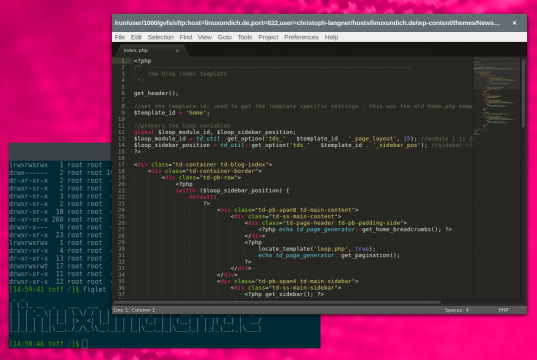Click the td-pb-span4 td-main-sidebar div line

coord(288,281)
